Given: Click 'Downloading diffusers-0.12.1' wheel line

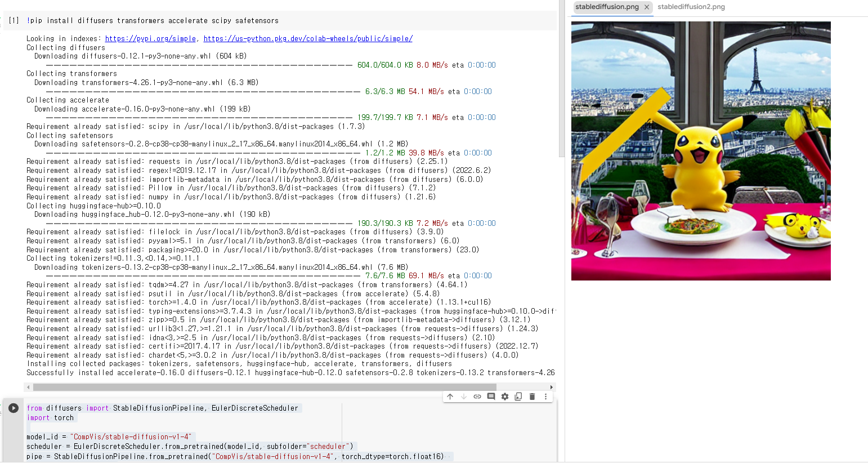Looking at the screenshot, I should click(141, 56).
